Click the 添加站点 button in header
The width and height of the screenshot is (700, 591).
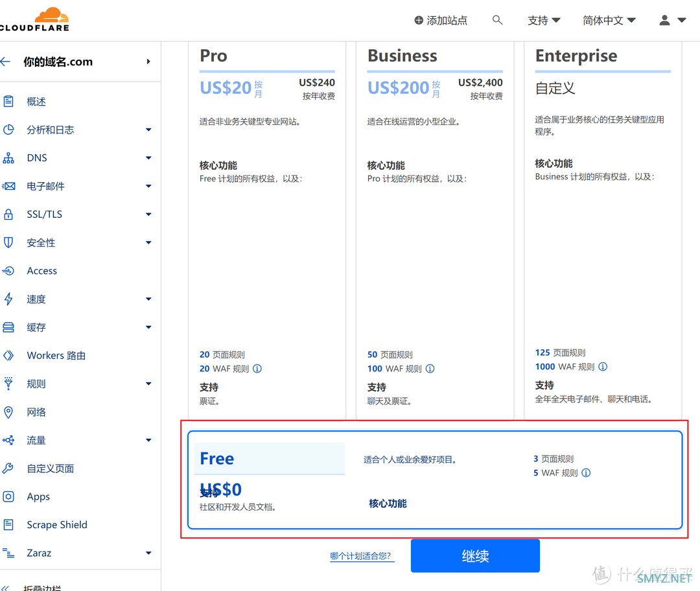[441, 20]
